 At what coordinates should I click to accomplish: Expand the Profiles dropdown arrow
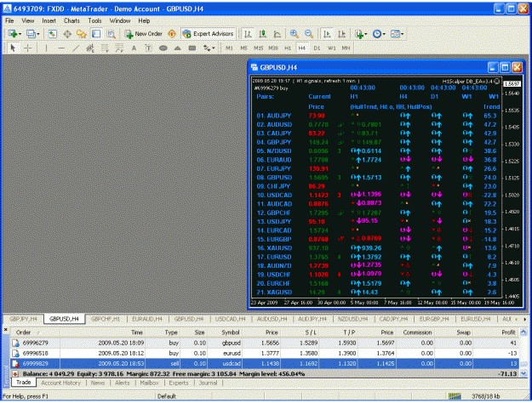(38, 34)
